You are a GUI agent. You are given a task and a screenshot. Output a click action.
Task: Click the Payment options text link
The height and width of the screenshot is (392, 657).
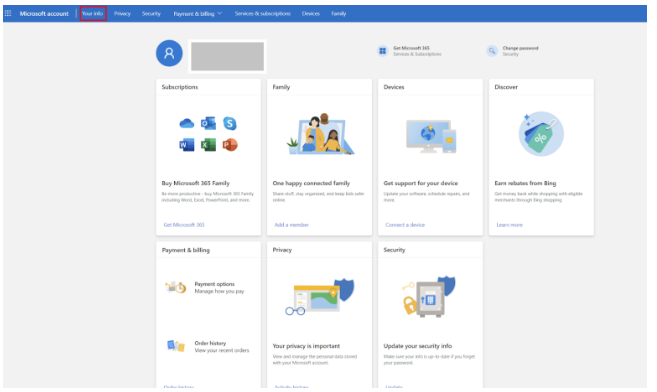(x=219, y=287)
